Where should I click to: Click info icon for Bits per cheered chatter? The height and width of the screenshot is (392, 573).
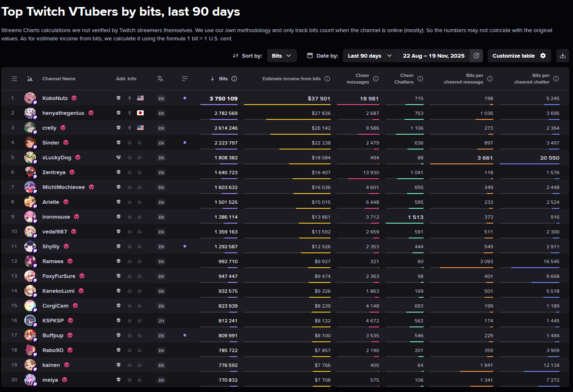click(x=556, y=79)
